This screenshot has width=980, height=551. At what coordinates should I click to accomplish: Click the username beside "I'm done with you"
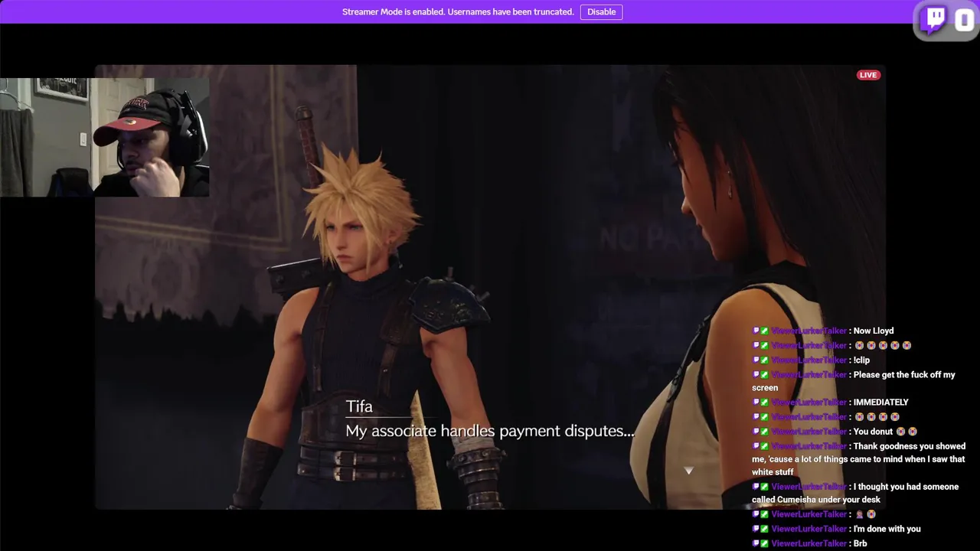pyautogui.click(x=808, y=529)
